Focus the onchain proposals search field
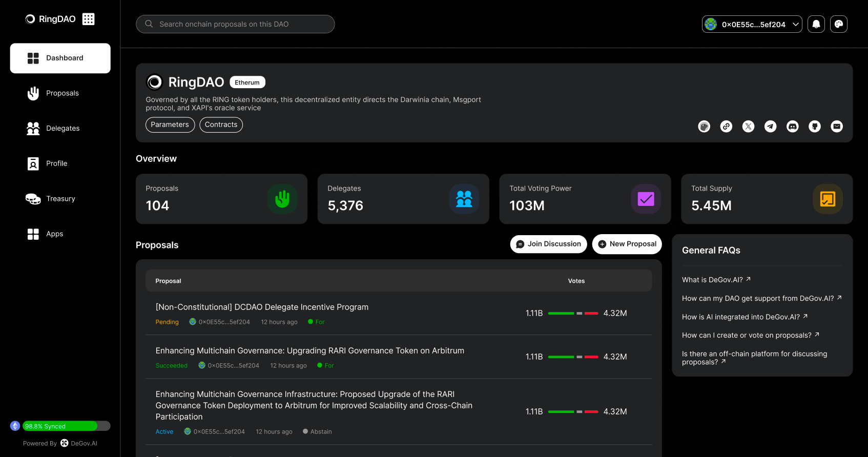This screenshot has height=457, width=868. pyautogui.click(x=235, y=24)
